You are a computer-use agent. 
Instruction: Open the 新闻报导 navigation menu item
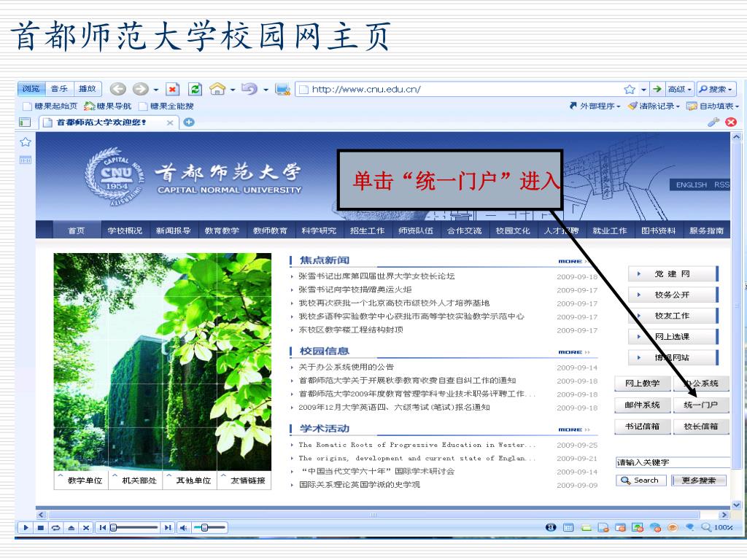(x=174, y=230)
